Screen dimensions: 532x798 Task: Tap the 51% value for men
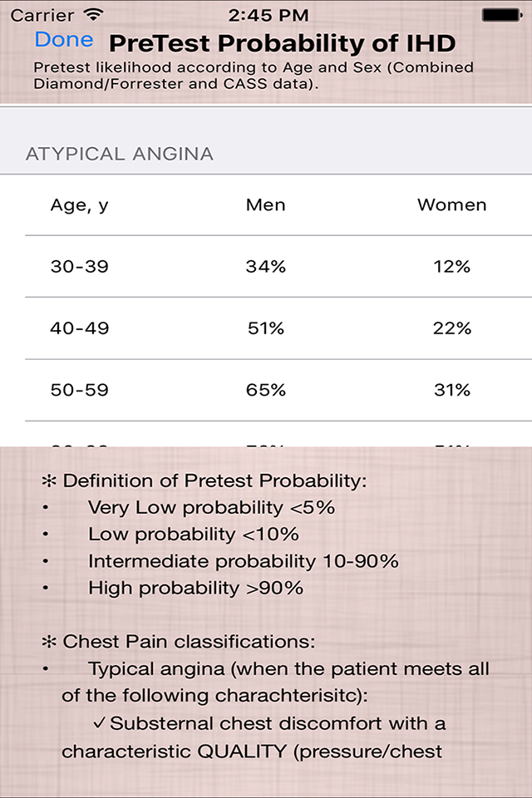click(266, 328)
